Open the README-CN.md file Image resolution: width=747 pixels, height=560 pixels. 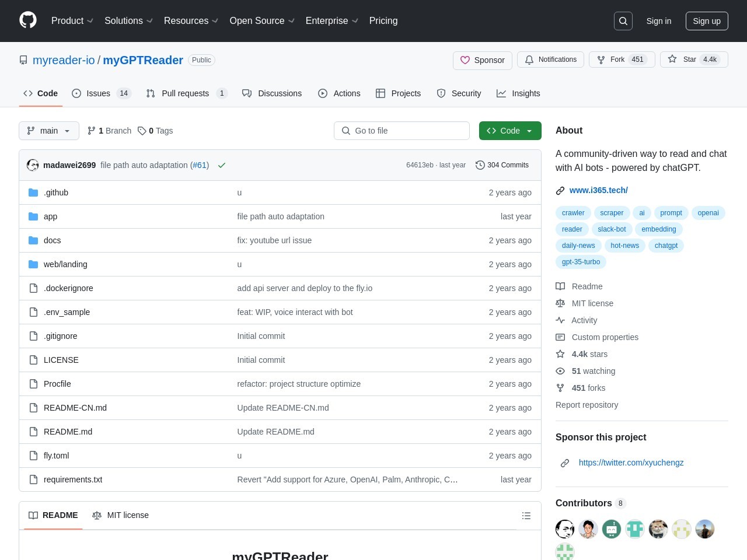pyautogui.click(x=75, y=408)
